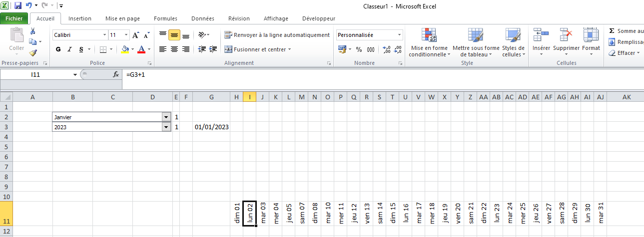Toggle bold G formatting
This screenshot has width=644, height=237.
tap(58, 49)
